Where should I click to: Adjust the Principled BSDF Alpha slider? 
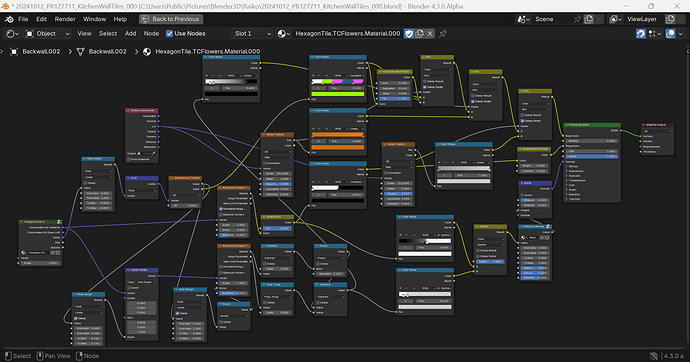coord(591,156)
